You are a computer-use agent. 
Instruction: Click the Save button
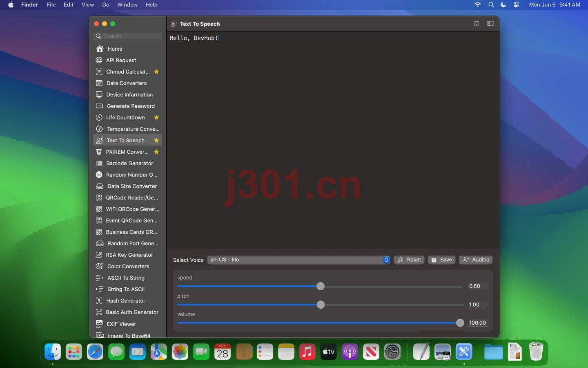click(442, 260)
